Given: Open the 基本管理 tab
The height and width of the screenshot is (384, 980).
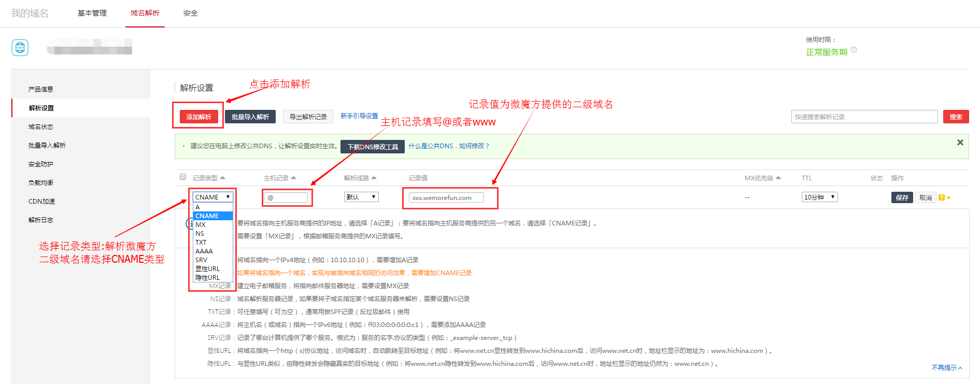Looking at the screenshot, I should (x=92, y=13).
